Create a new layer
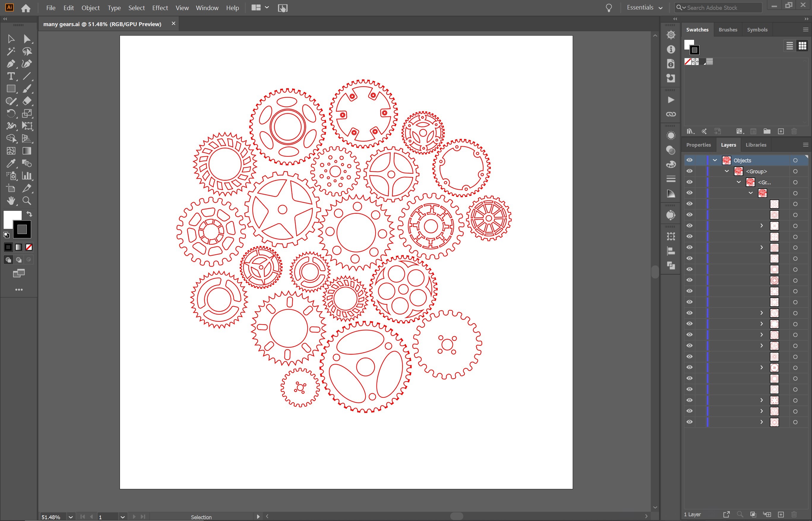Viewport: 812px width, 521px height. click(x=781, y=514)
